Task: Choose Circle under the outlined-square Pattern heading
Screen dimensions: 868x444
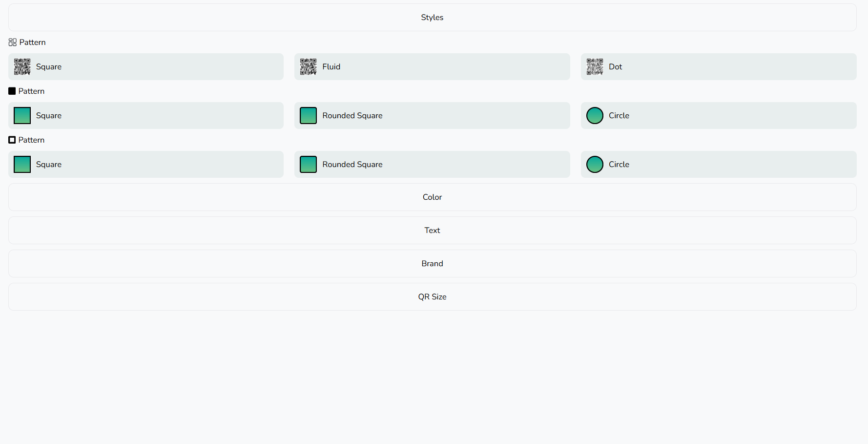Action: (x=718, y=165)
